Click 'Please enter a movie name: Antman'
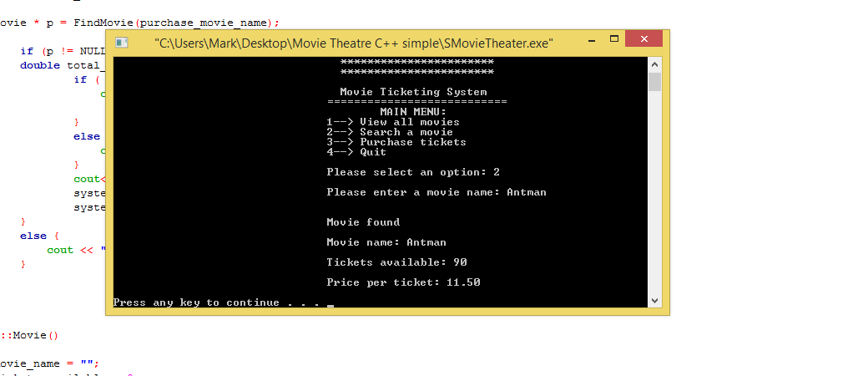868x376 pixels. coord(437,192)
